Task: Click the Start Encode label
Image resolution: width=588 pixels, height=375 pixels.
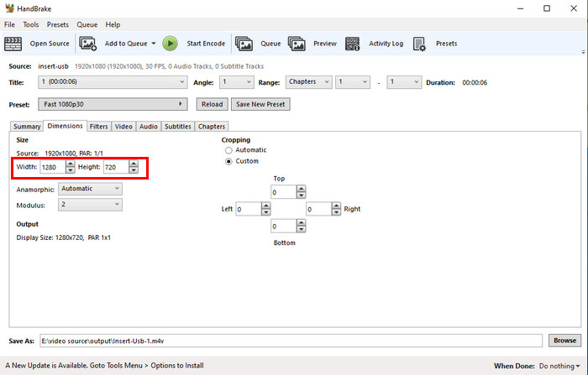Action: coord(206,44)
